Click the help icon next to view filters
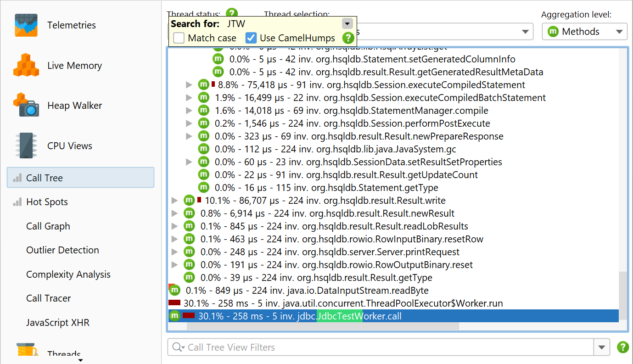Viewport: 633px width, 364px height. pyautogui.click(x=623, y=347)
